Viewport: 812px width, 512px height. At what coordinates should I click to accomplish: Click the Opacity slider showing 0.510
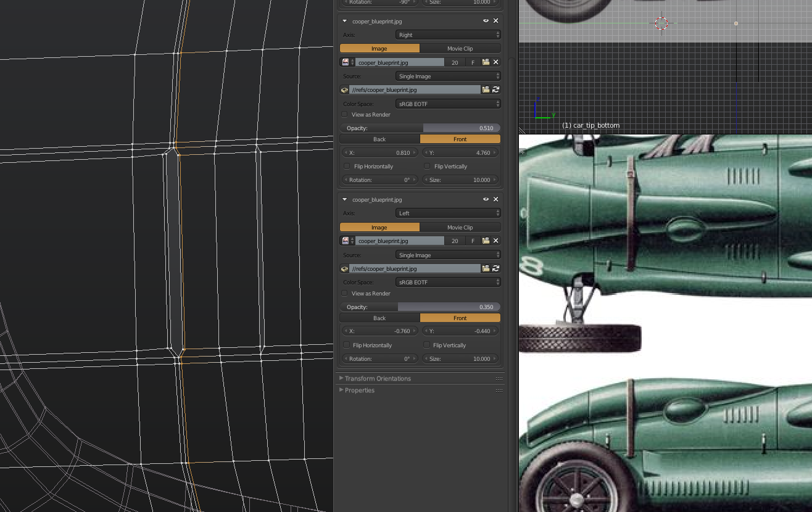[420, 128]
